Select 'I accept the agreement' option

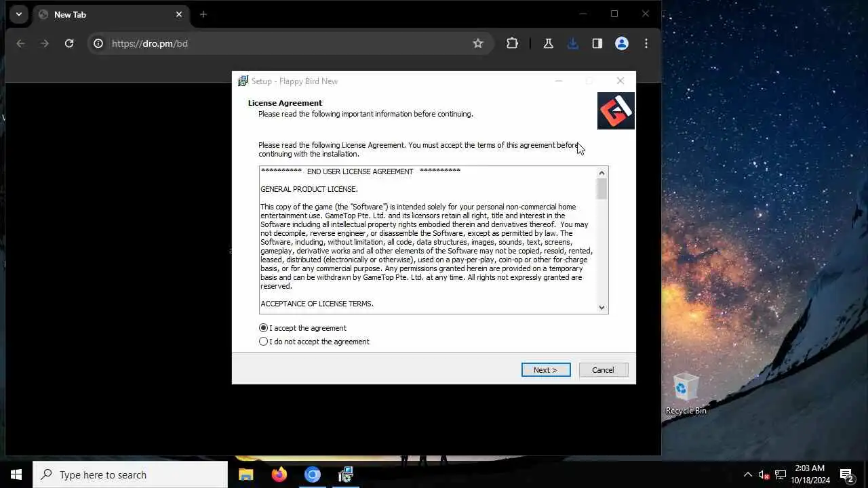[x=302, y=328]
